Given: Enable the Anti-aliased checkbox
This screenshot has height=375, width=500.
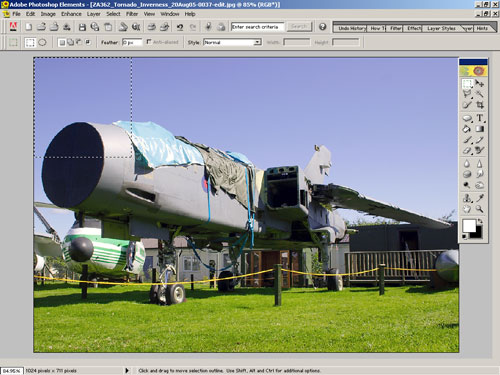Looking at the screenshot, I should coord(149,42).
